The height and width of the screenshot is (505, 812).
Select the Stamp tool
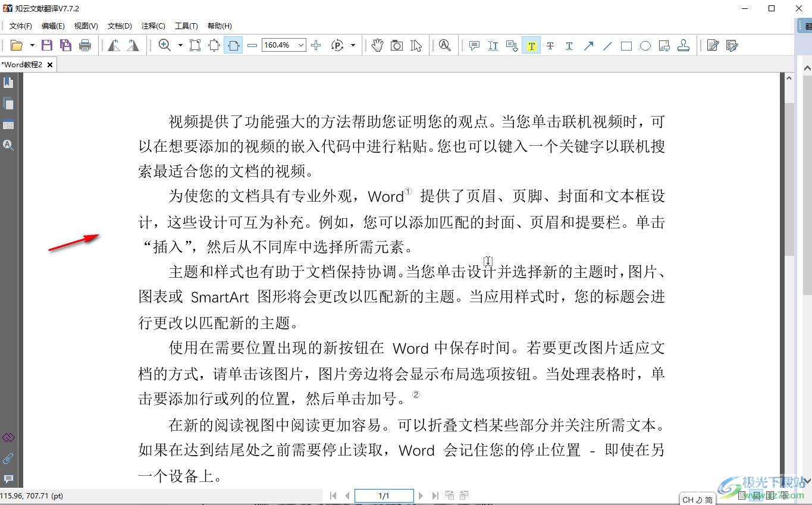[x=684, y=45]
